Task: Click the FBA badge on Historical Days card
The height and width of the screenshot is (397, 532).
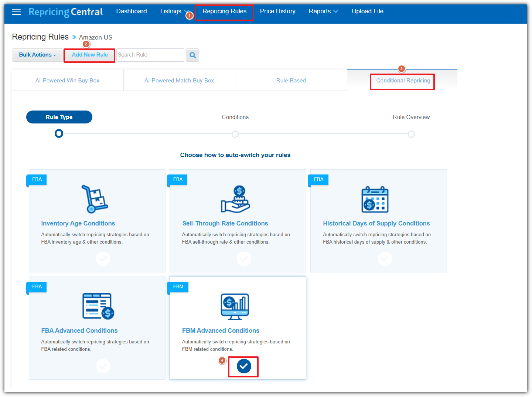Action: pyautogui.click(x=319, y=180)
